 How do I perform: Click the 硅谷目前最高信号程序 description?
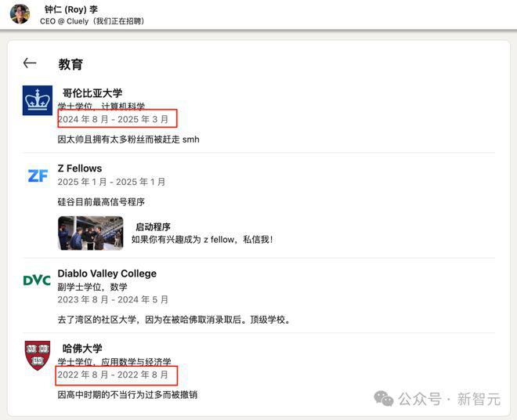point(101,201)
